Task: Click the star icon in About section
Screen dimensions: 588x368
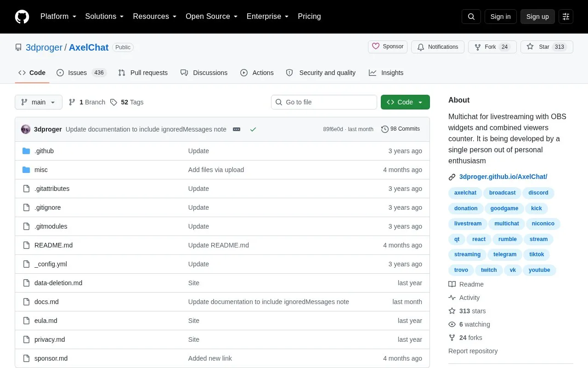Action: [452, 311]
